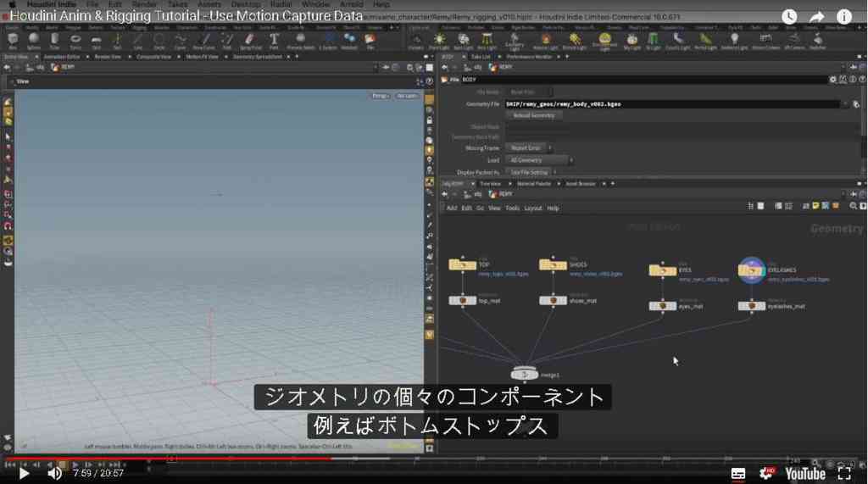Switch to Asset Browser tab
The image size is (868, 484).
coord(580,184)
